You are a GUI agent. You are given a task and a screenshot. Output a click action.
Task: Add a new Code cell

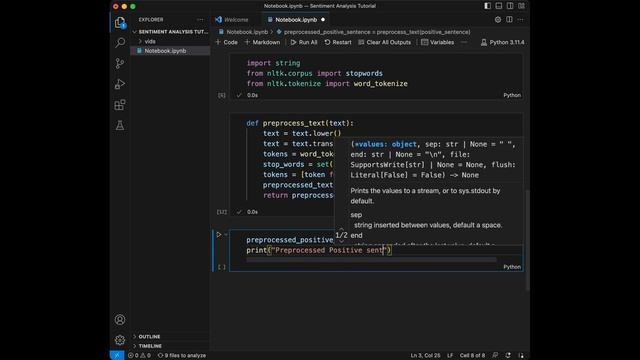[227, 42]
